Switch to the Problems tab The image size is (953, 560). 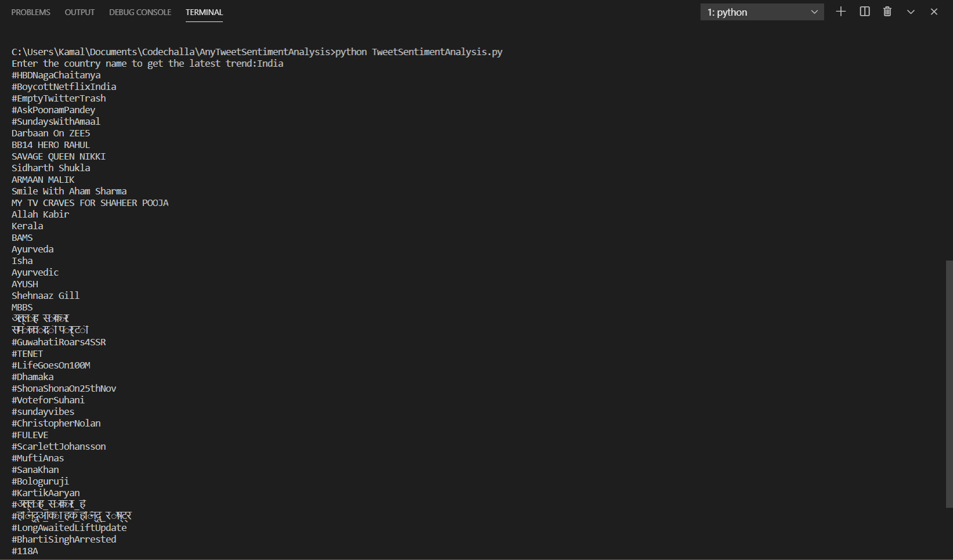click(31, 12)
